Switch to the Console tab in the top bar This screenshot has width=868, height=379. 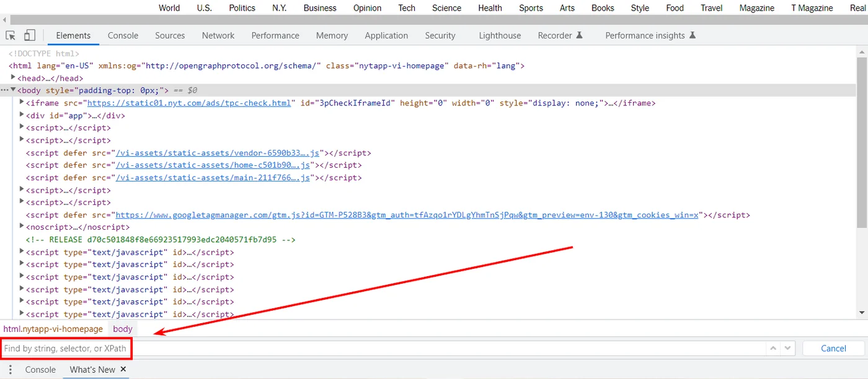[123, 35]
